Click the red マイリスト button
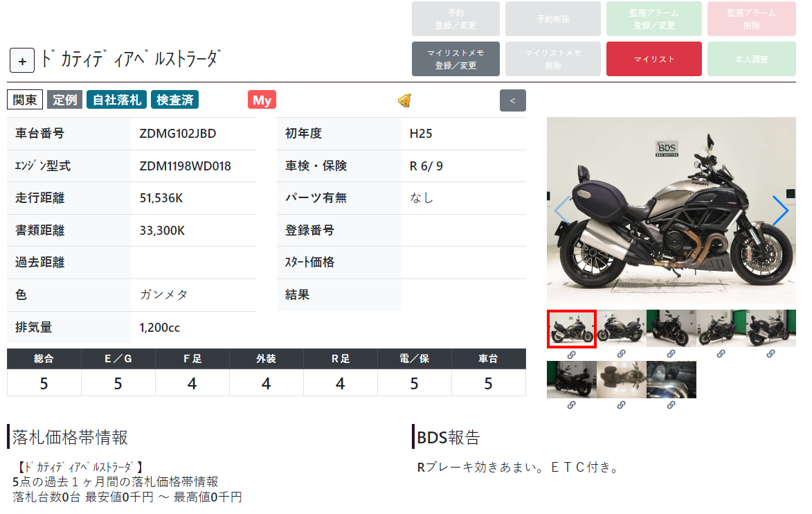Viewport: 812px width, 514px height. (x=654, y=59)
